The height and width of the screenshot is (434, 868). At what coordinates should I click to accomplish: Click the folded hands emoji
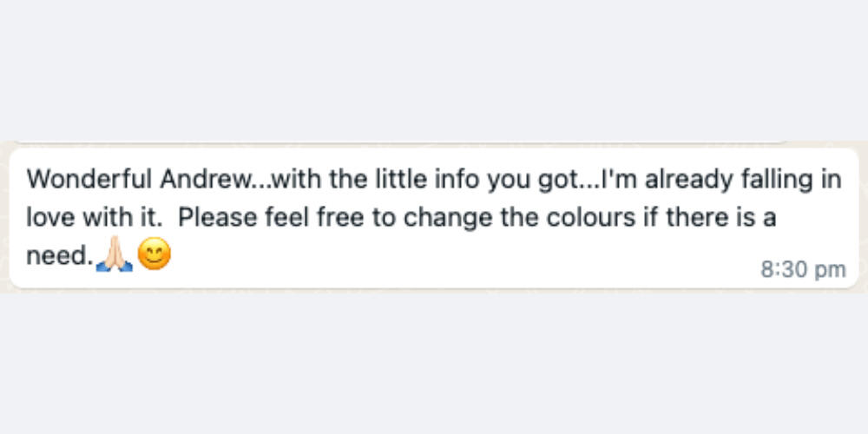pos(114,255)
